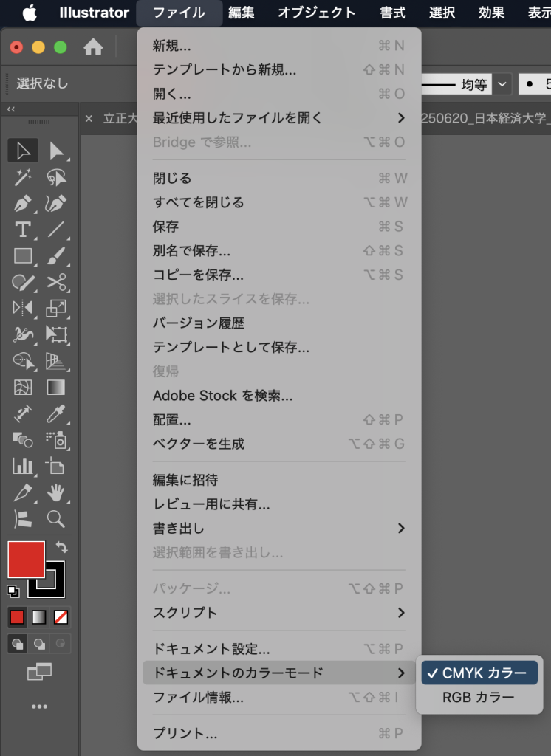551x756 pixels.
Task: Open Edit Toolbar three dots
Action: click(x=39, y=707)
